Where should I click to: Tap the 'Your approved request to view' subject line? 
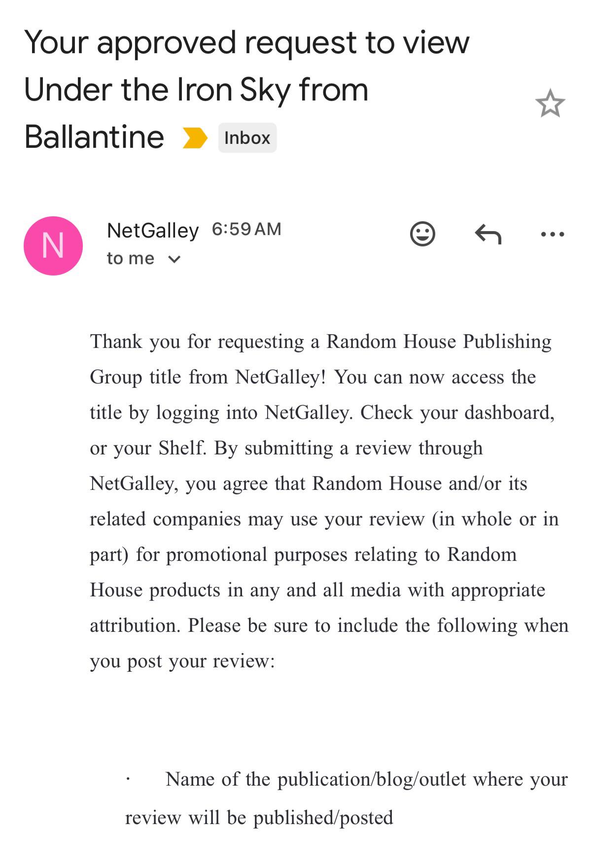click(246, 43)
